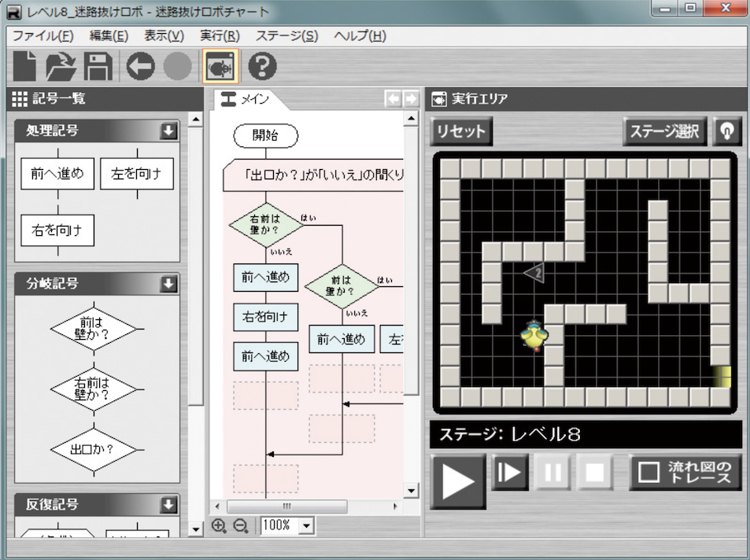Screen dimensions: 750x560
Task: Click the 実行エリア panel header icon
Action: (x=438, y=99)
